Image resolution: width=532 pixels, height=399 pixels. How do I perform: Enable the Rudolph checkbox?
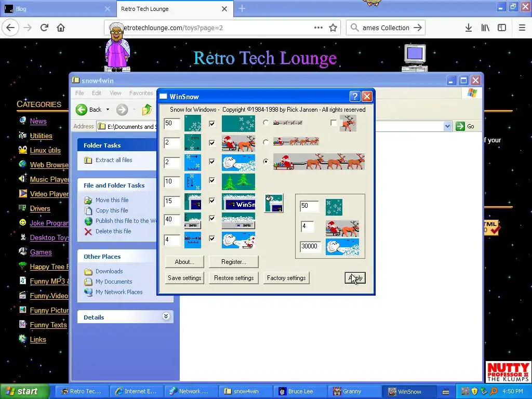click(334, 123)
